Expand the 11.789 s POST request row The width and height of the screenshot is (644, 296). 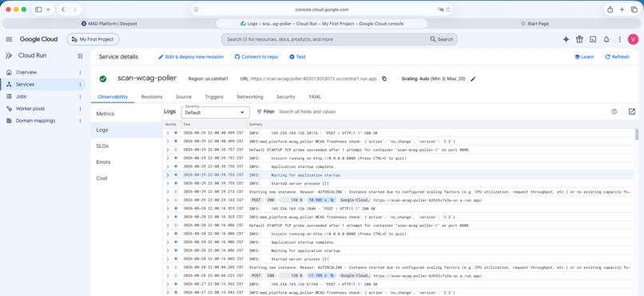[x=167, y=275]
